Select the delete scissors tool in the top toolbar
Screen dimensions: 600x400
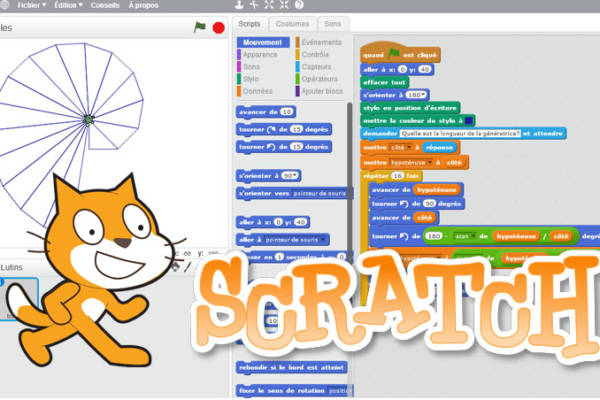254,5
